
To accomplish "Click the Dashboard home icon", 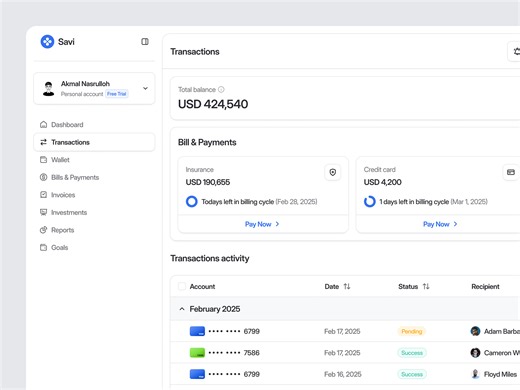I will point(43,125).
